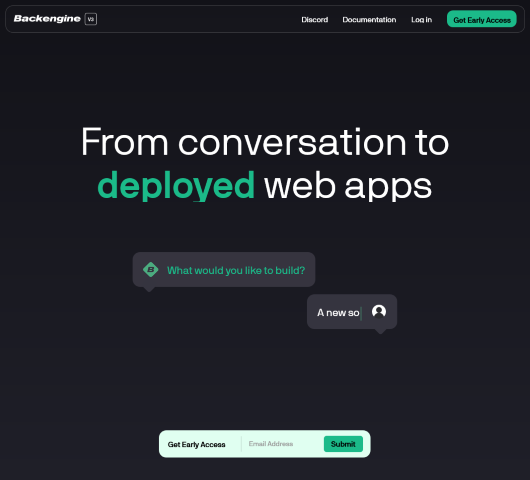Click the green Backengine diamond chat icon
Screen dimensions: 530x480
pos(151,269)
